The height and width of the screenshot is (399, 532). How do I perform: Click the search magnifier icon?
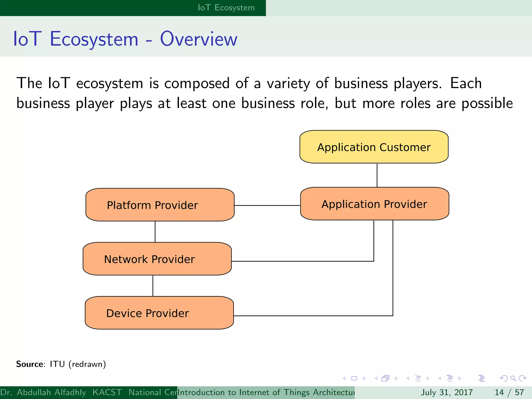point(513,378)
